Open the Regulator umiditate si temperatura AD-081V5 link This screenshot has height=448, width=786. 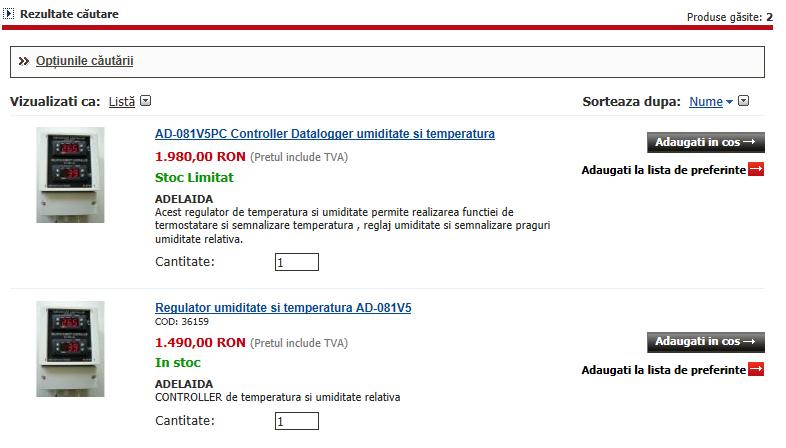pos(283,308)
